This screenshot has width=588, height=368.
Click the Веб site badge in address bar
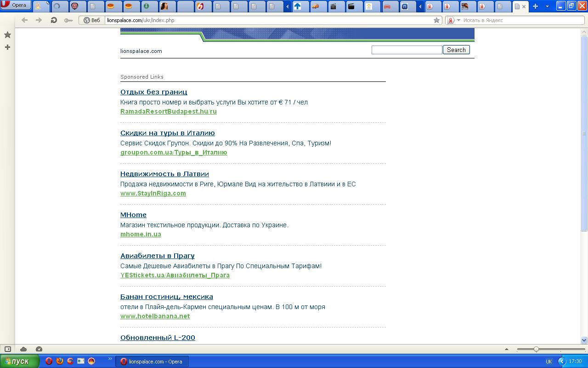click(92, 20)
